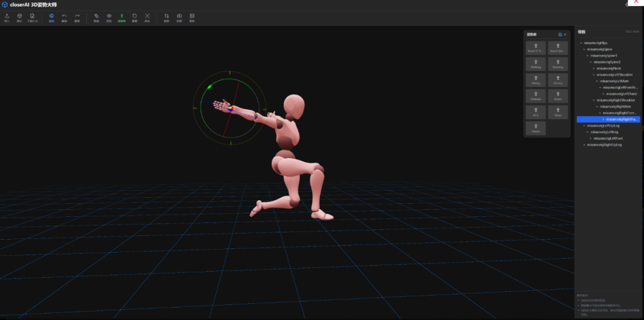The image size is (644, 320).
Task: Collapse the mixamorigRightShoulder chevron
Action: 594,100
